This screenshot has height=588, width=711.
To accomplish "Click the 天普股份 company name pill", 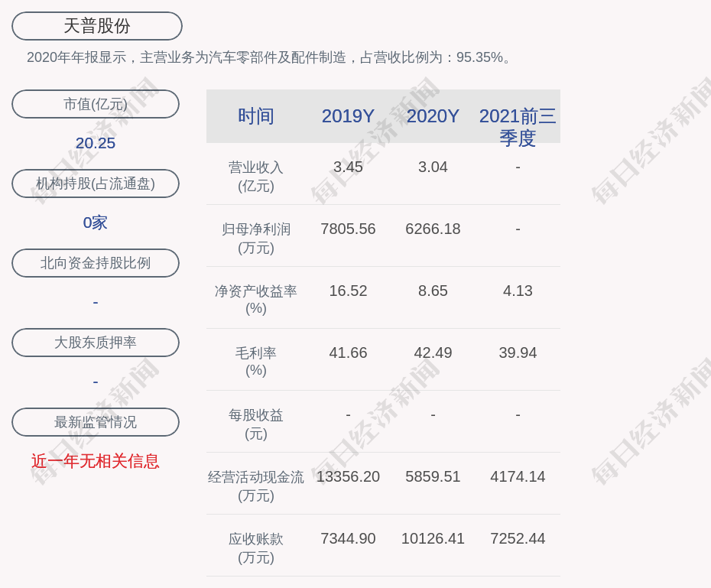I will [x=97, y=26].
